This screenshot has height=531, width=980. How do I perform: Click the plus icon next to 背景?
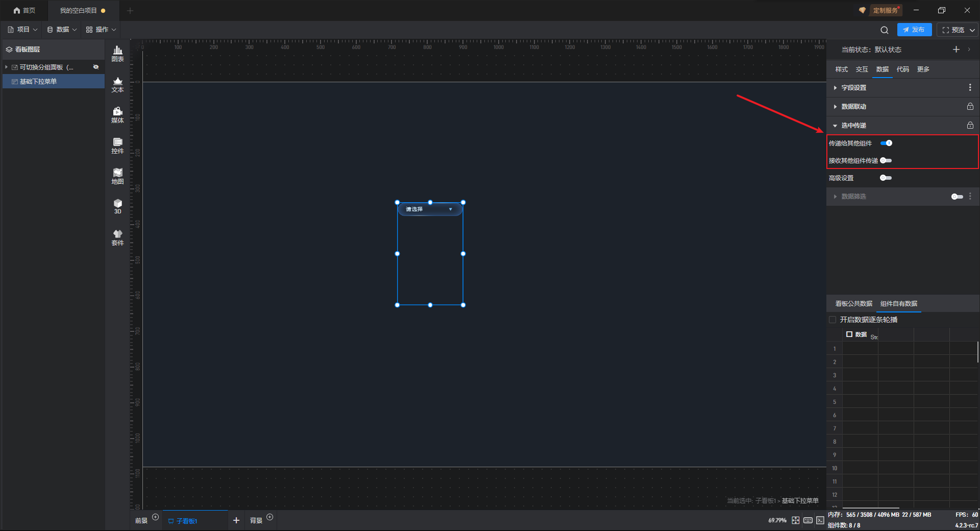coord(270,517)
